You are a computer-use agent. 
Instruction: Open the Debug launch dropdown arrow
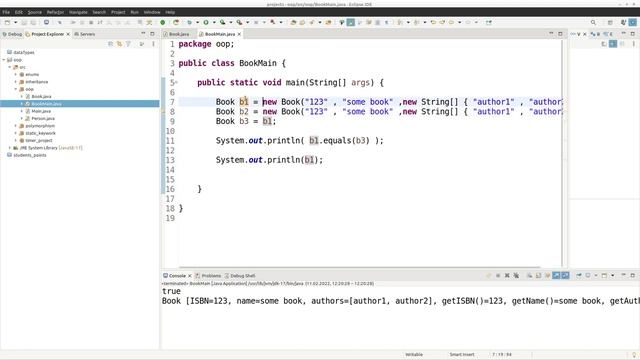point(198,22)
